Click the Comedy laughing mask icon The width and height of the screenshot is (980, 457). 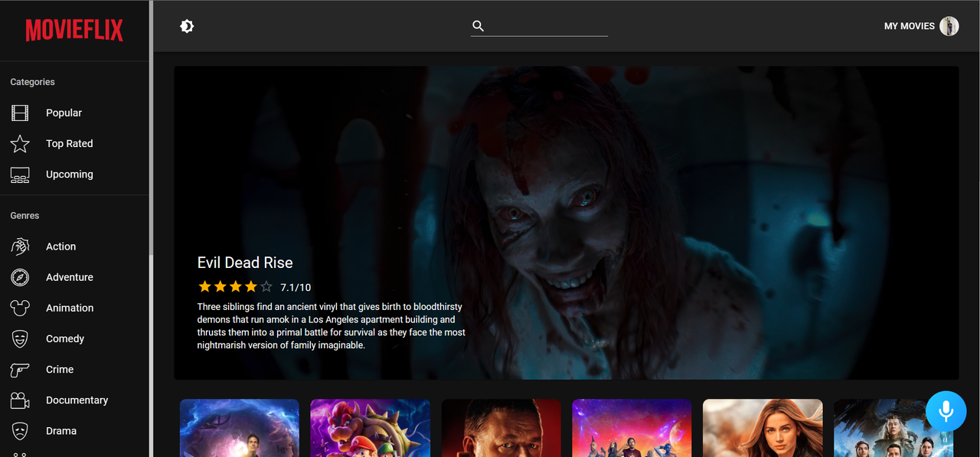[20, 338]
